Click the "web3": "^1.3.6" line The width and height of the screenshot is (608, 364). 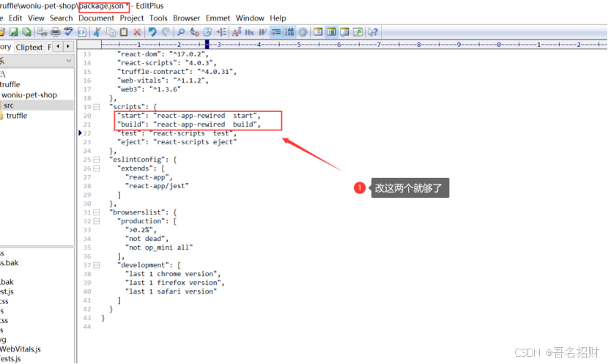(x=149, y=89)
